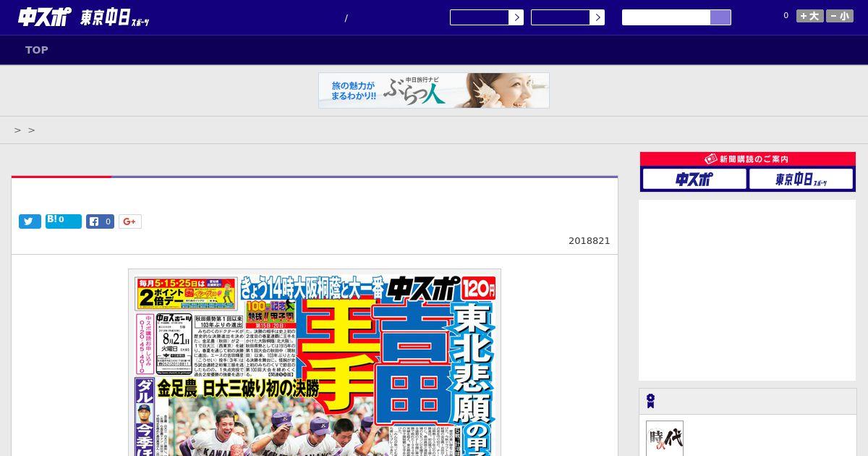Viewport: 868px width, 456px height.
Task: Click the 中スポ logo in the header
Action: pyautogui.click(x=45, y=17)
